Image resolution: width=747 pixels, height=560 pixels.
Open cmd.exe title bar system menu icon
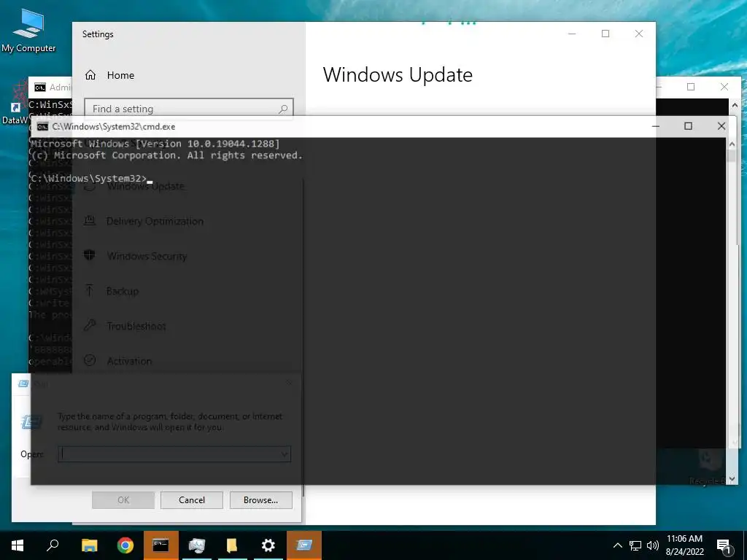click(x=42, y=127)
